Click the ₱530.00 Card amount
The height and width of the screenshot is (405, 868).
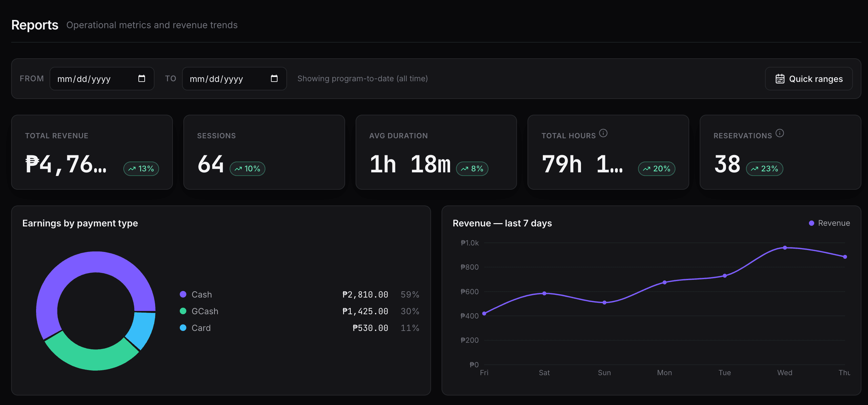[x=370, y=328]
